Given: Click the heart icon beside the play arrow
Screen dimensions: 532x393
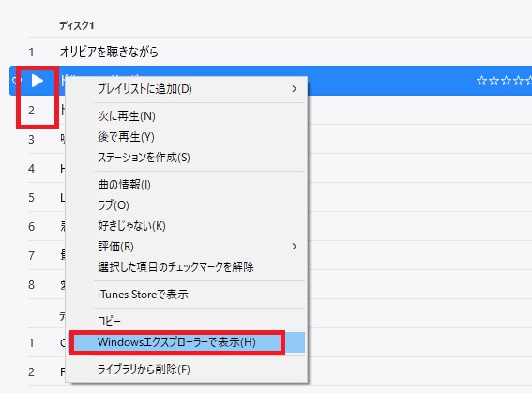Looking at the screenshot, I should 15,81.
